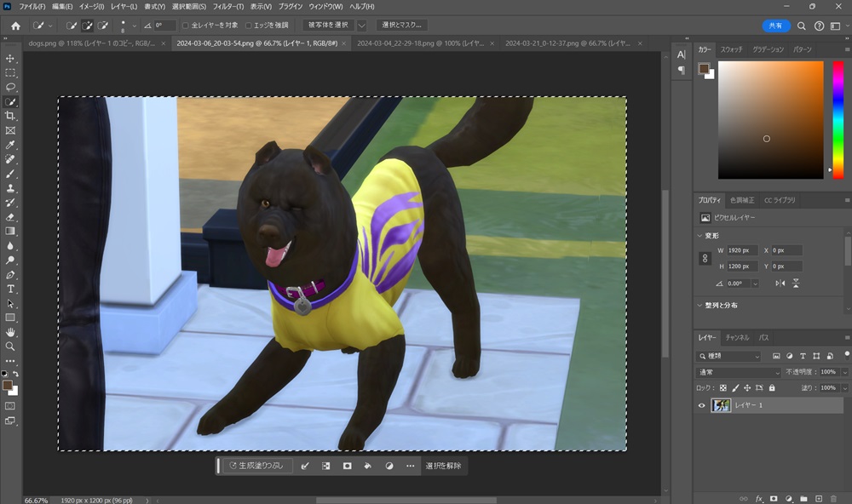Image resolution: width=852 pixels, height=504 pixels.
Task: Open the 不透明度 opacity dropdown arrow
Action: coord(844,372)
